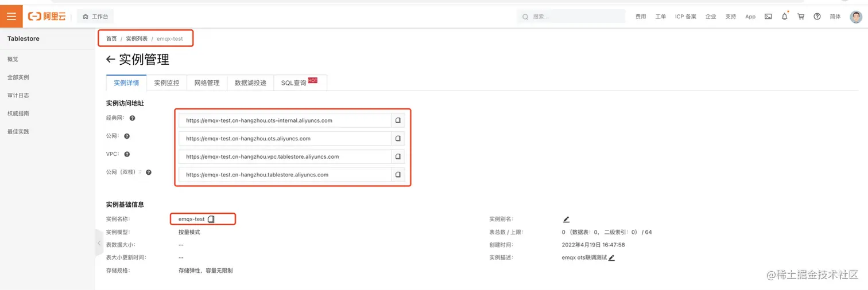This screenshot has height=290, width=868.
Task: Copy the dual-stack tablestore endpoint URL
Action: click(x=398, y=174)
